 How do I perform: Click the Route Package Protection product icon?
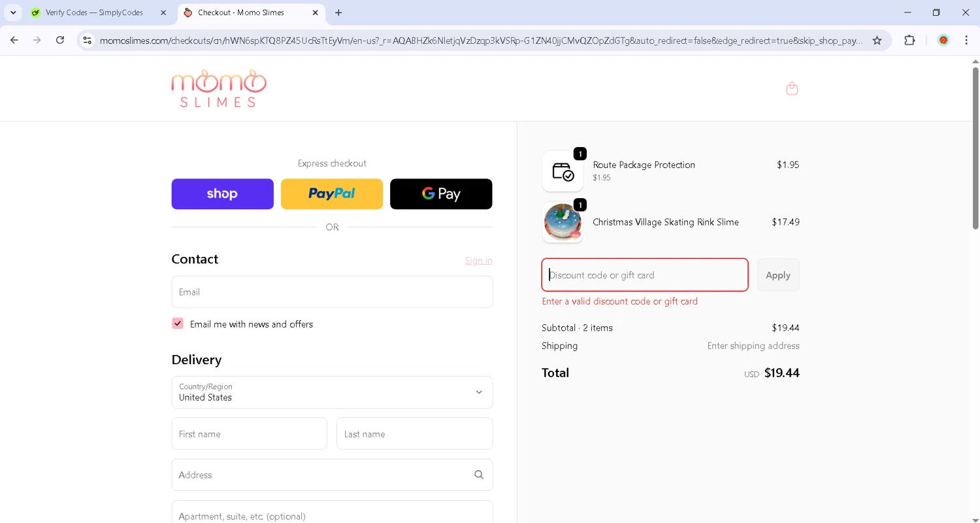[x=563, y=171]
